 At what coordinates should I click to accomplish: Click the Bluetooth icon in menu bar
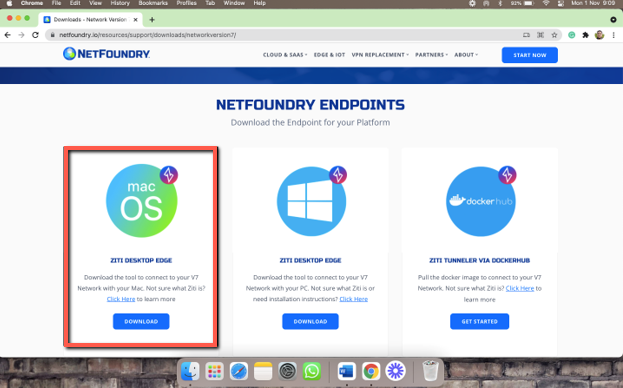point(500,3)
